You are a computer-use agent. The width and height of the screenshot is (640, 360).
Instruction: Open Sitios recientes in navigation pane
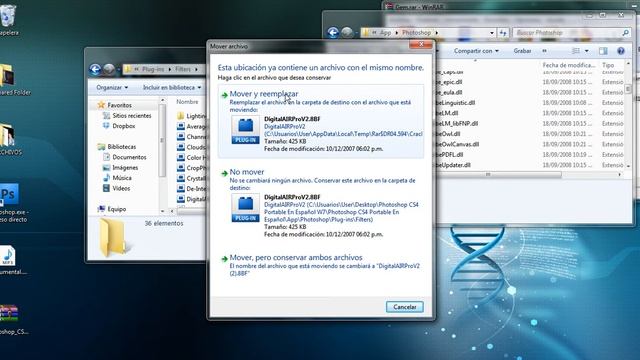(131, 116)
